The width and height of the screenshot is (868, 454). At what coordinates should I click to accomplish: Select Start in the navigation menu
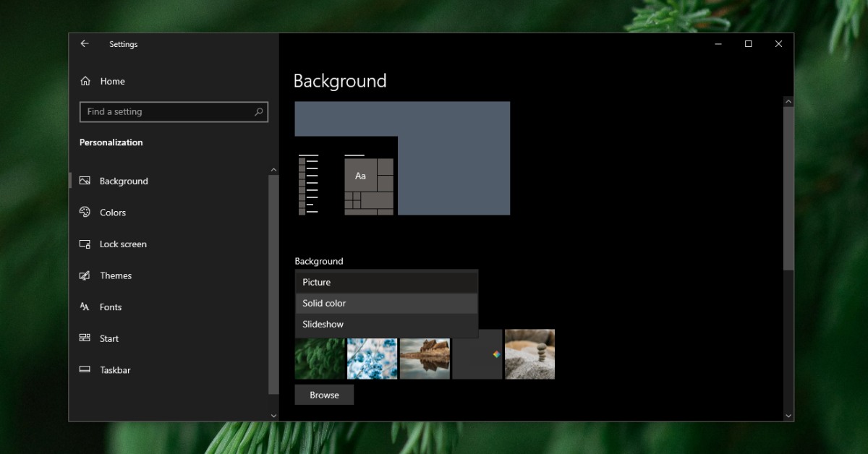pos(109,338)
